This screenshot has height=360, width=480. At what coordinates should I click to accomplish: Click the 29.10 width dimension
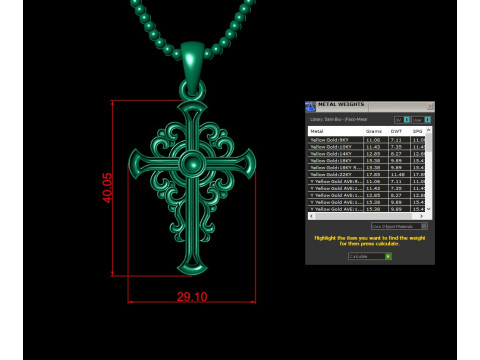(x=192, y=296)
